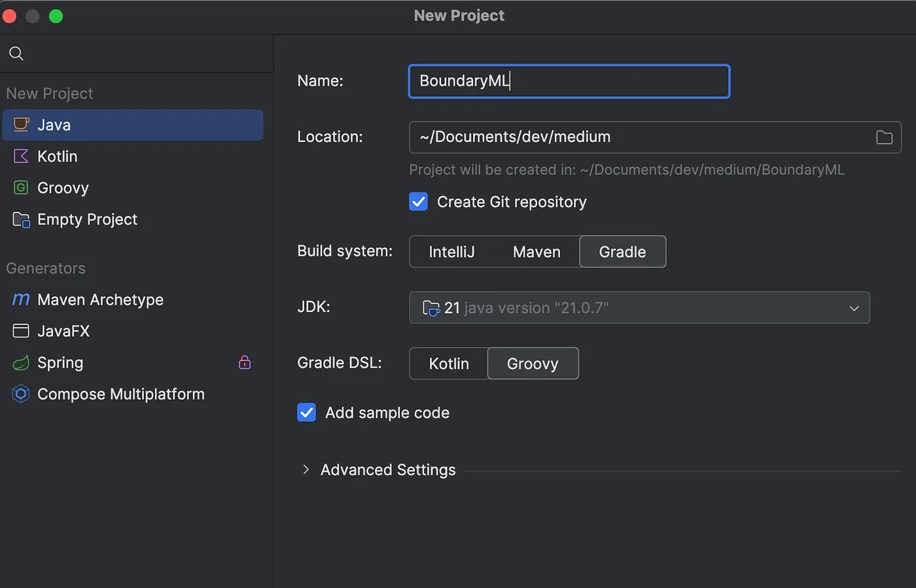
Task: Click the 'Add sample code' label
Action: [x=387, y=413]
